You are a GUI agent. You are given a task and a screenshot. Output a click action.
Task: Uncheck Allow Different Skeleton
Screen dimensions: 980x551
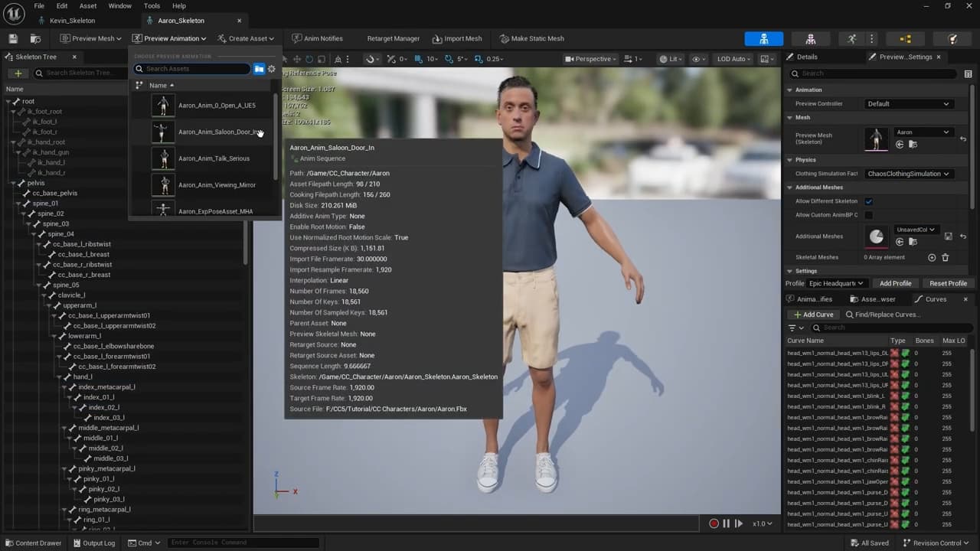pyautogui.click(x=870, y=201)
